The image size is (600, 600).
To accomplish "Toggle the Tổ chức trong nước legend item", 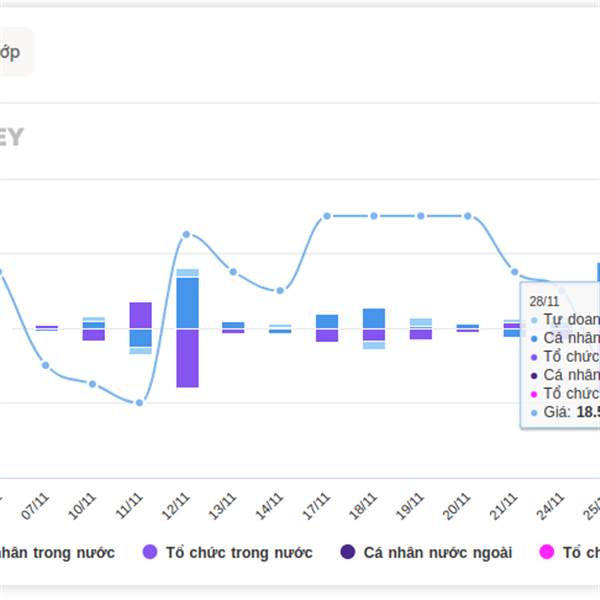I will (238, 552).
